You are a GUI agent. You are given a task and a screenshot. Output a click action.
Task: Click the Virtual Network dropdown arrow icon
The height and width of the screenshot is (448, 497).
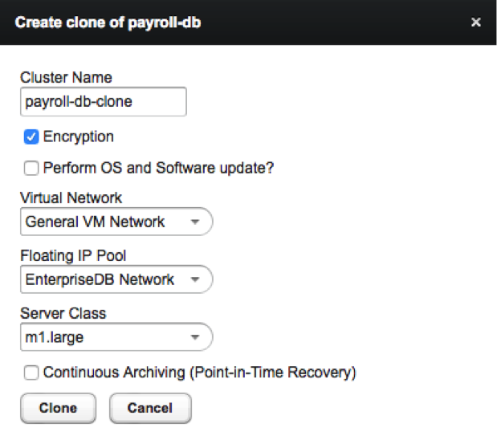click(x=195, y=222)
